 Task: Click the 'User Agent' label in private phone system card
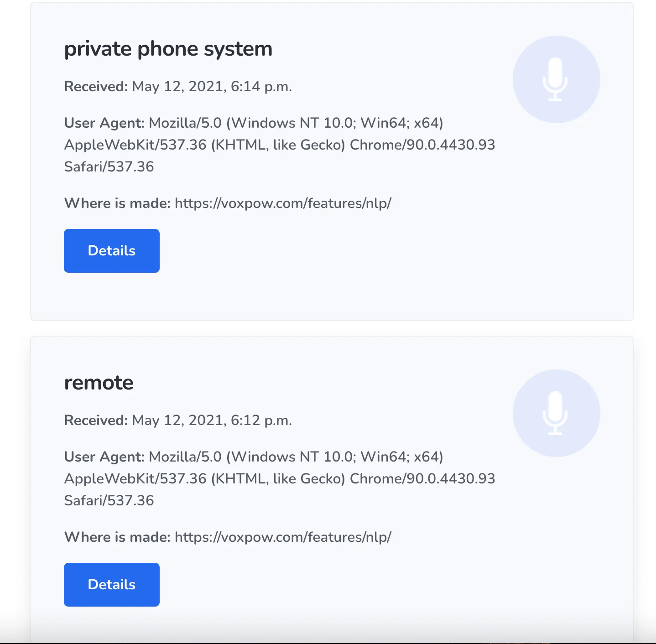pyautogui.click(x=104, y=123)
